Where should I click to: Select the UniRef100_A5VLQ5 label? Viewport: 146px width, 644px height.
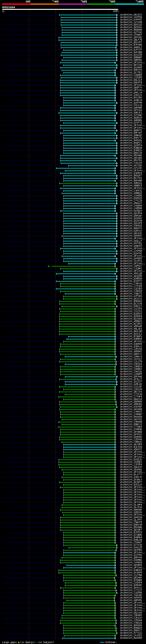click(x=131, y=273)
